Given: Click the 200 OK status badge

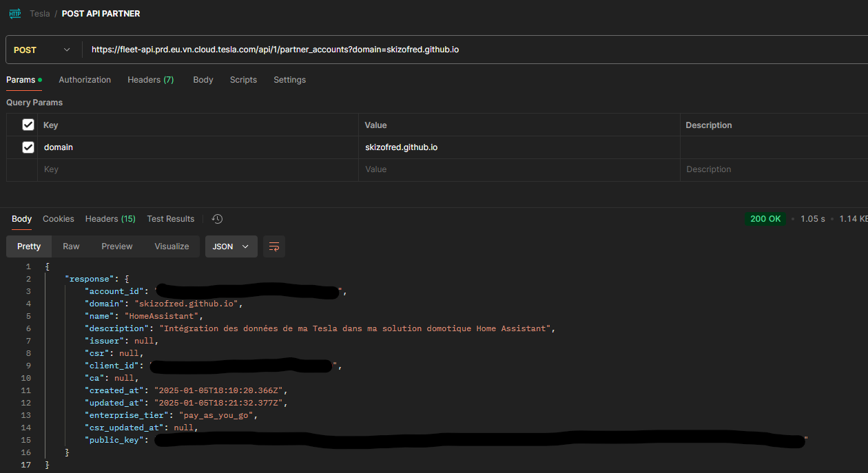Looking at the screenshot, I should pyautogui.click(x=765, y=219).
